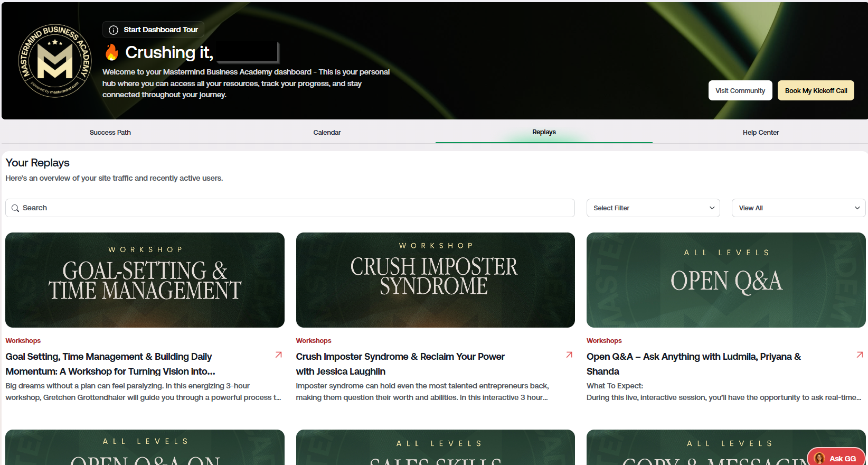Open Goal Setting, Time Management & Building title
Image resolution: width=868 pixels, height=465 pixels.
[110, 364]
